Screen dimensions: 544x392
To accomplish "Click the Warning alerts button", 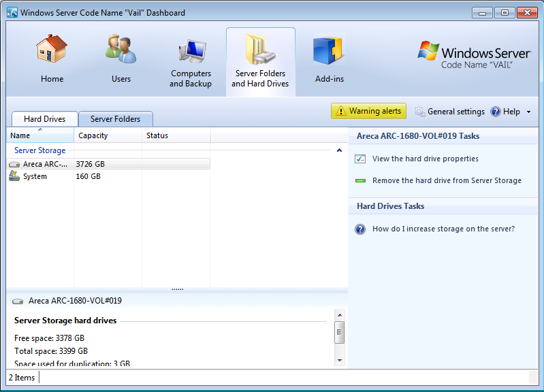I will click(368, 111).
